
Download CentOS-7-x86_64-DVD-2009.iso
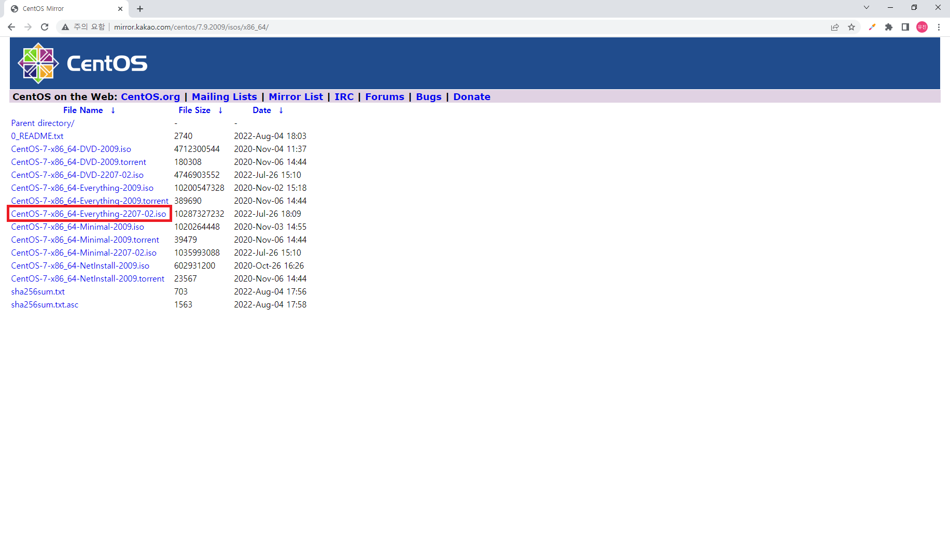point(71,149)
